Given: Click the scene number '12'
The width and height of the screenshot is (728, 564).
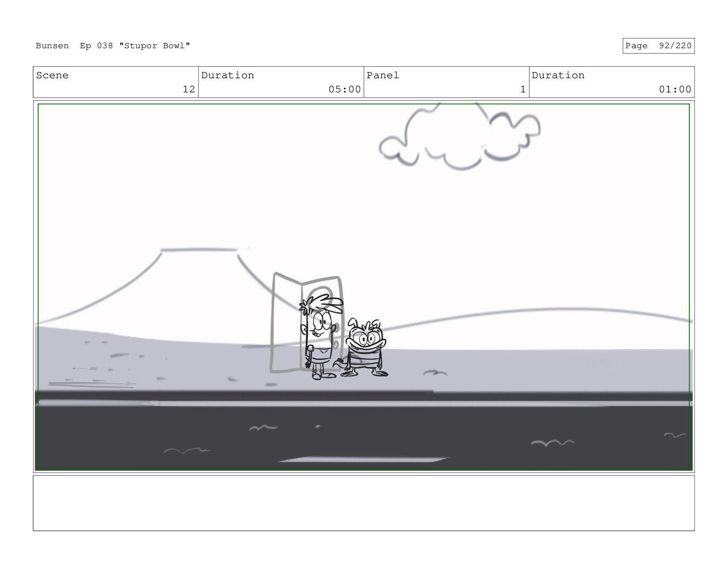Looking at the screenshot, I should coord(189,89).
